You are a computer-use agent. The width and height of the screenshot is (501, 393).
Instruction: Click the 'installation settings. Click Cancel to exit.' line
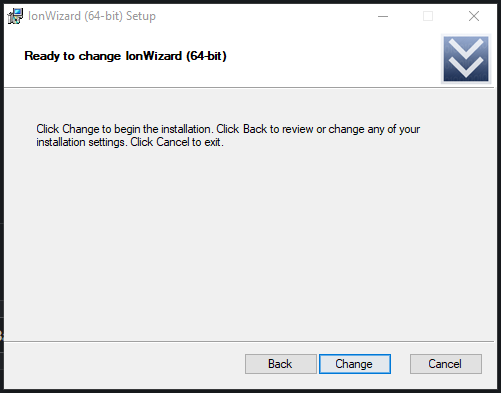pyautogui.click(x=130, y=142)
